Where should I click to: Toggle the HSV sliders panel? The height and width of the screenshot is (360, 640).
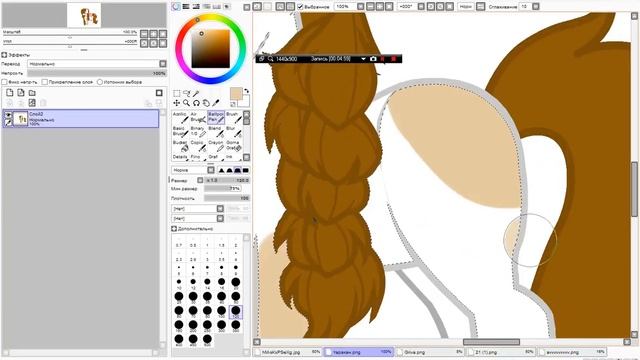click(196, 7)
